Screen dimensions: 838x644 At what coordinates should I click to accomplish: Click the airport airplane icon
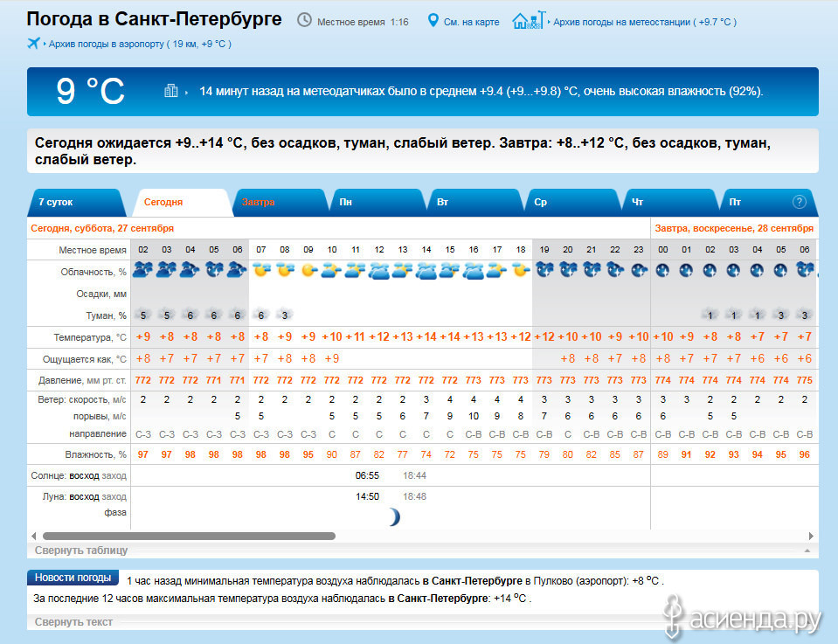(x=34, y=44)
